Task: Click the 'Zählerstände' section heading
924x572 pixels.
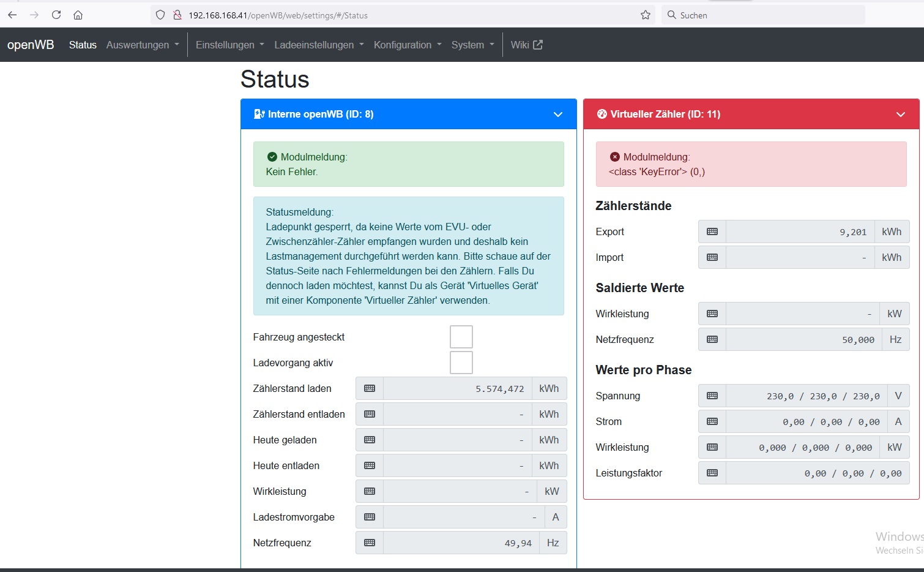Action: tap(633, 206)
